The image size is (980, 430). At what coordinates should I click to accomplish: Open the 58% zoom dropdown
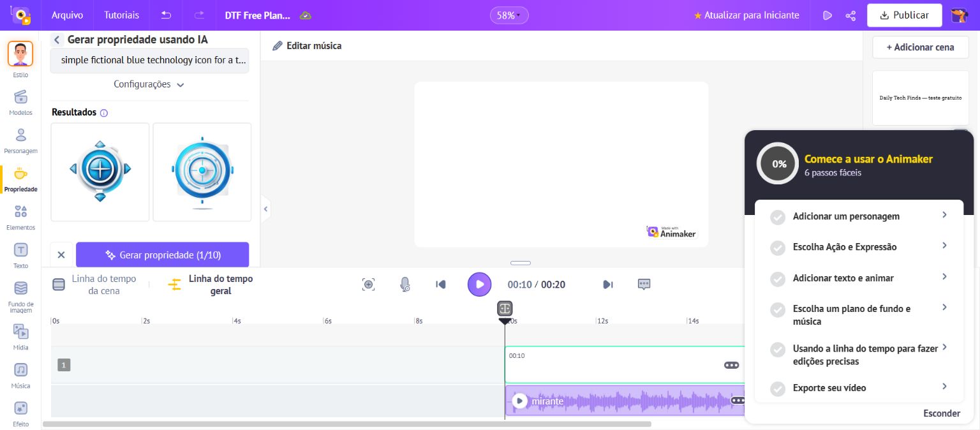point(509,15)
